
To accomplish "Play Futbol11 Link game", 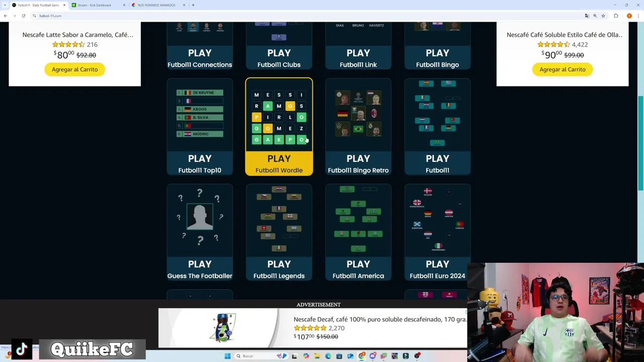I will (x=358, y=58).
